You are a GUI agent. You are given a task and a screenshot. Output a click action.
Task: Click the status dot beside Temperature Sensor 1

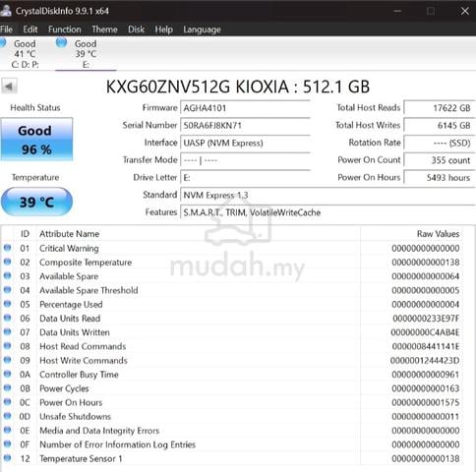coord(7,458)
